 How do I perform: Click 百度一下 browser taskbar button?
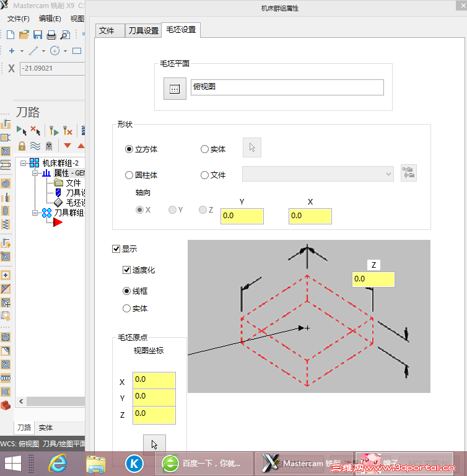point(204,464)
